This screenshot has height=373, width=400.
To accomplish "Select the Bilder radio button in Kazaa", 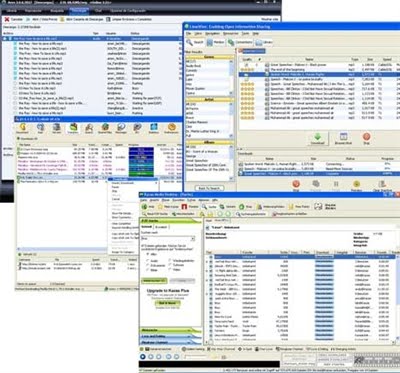I will point(148,270).
